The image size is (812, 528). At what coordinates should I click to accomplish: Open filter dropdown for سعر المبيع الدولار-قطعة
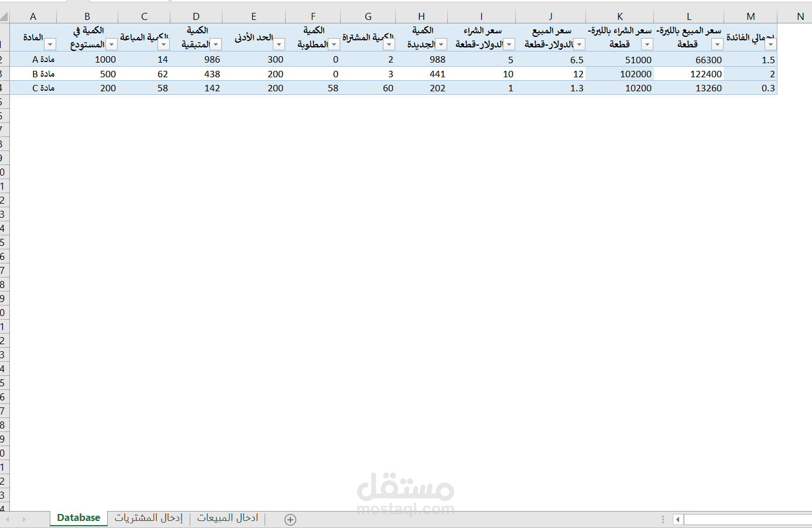click(x=579, y=44)
